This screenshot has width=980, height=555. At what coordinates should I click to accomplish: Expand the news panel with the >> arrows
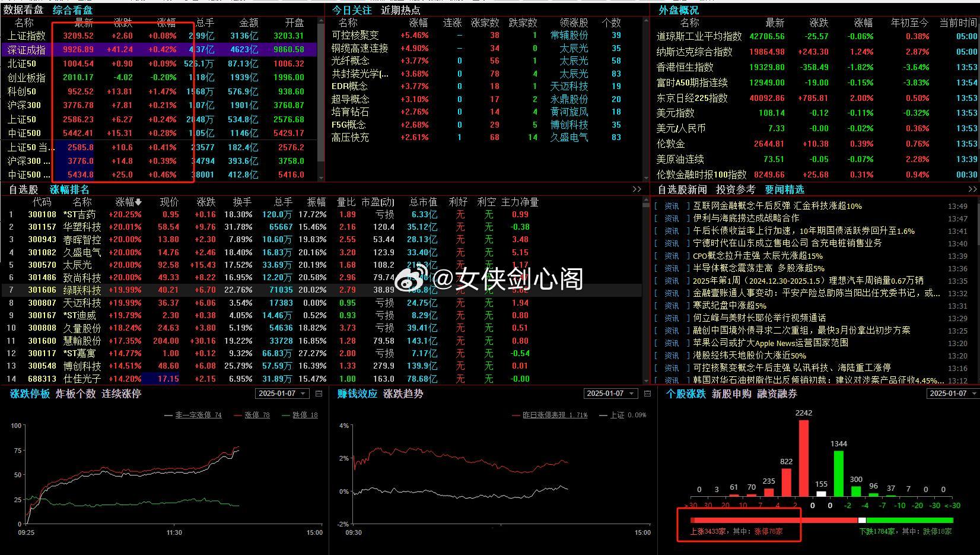point(972,189)
